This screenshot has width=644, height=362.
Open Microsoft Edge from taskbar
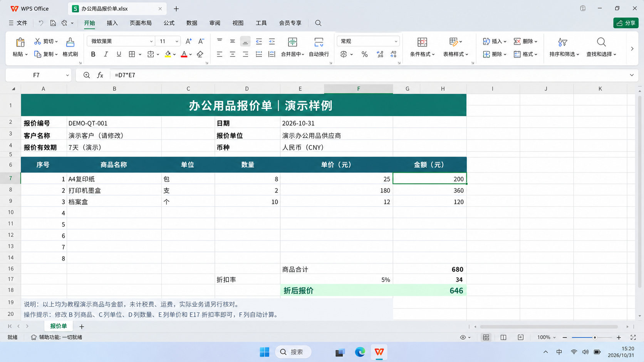click(x=360, y=352)
